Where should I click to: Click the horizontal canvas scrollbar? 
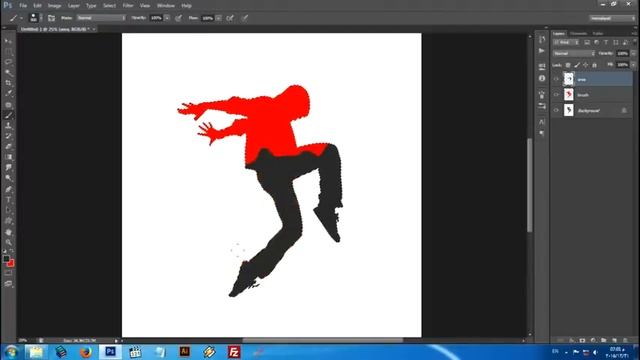click(322, 340)
